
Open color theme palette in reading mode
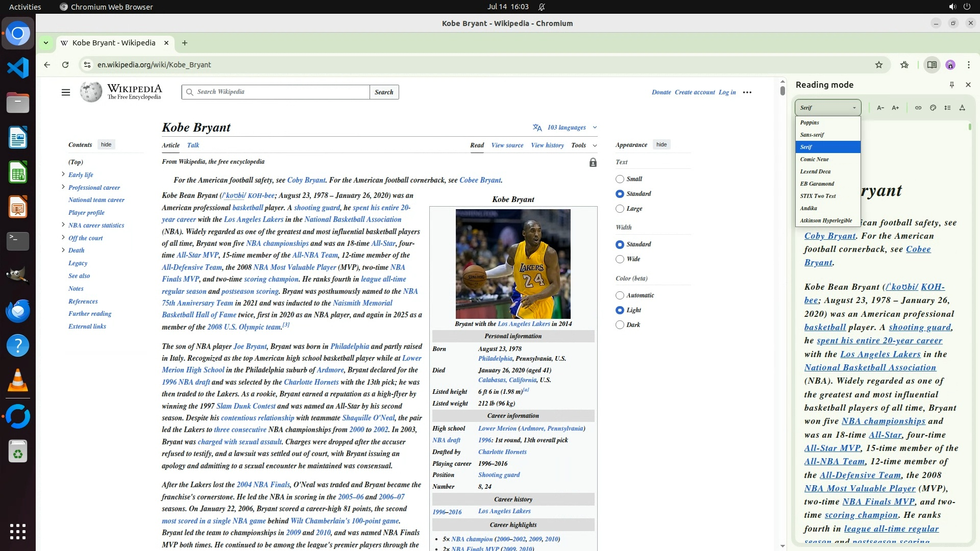point(933,108)
